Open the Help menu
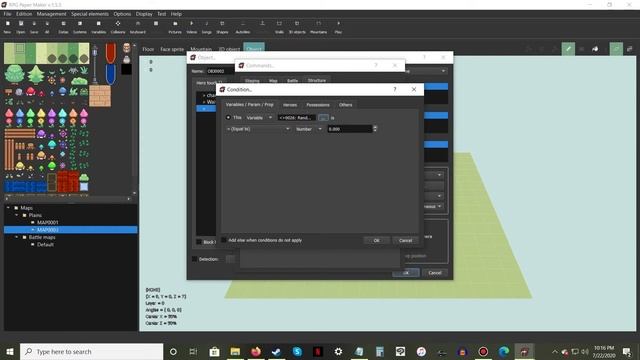 tap(176, 14)
